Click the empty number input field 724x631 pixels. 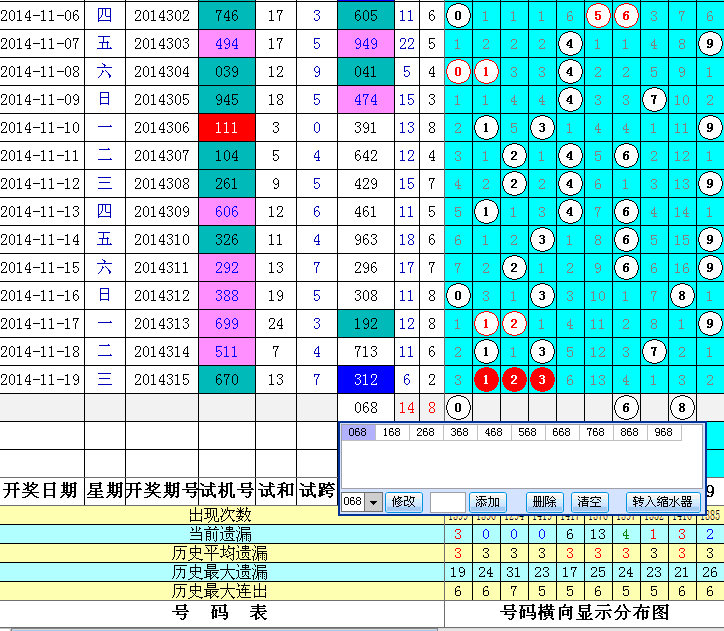[x=447, y=502]
